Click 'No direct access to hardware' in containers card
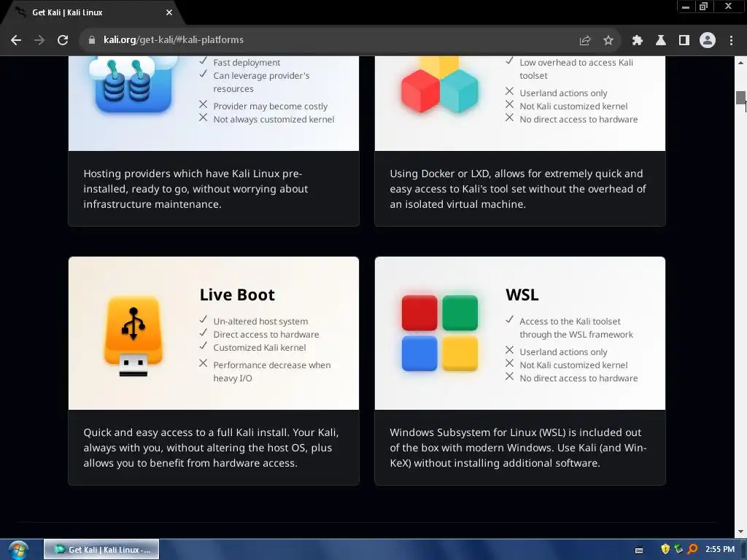 [578, 120]
